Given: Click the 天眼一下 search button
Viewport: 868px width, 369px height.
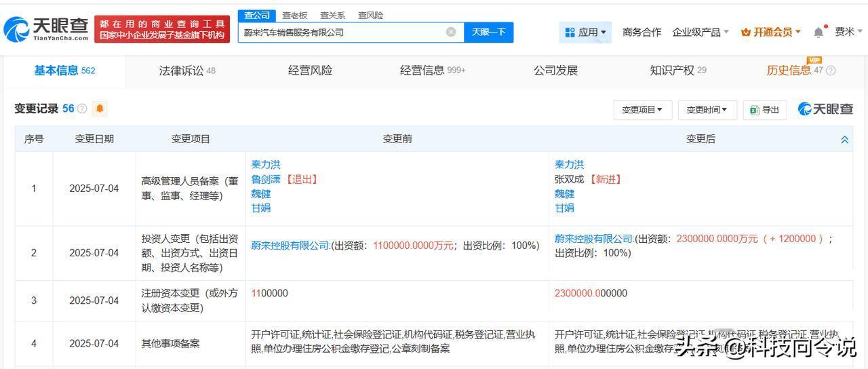Looking at the screenshot, I should (x=488, y=32).
